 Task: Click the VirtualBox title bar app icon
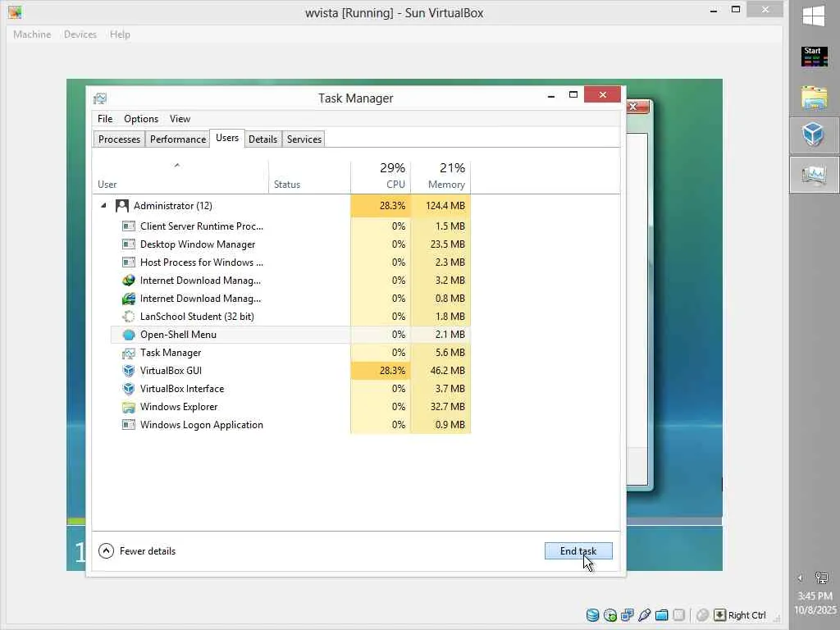15,11
